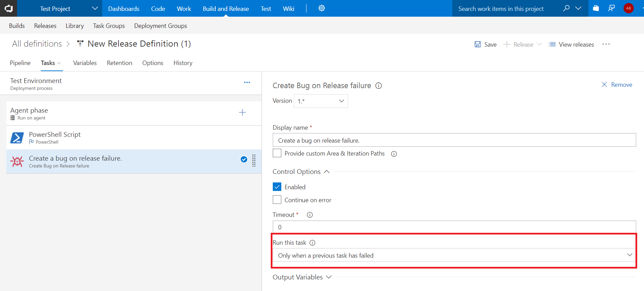The width and height of the screenshot is (644, 291).
Task: Show info for custom Area & Iteration Paths
Action: (394, 154)
